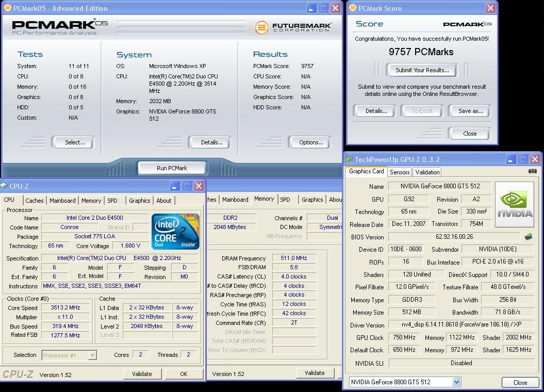This screenshot has width=544, height=392.
Task: Select the Graphics Card tab in GPU-Z
Action: [367, 171]
